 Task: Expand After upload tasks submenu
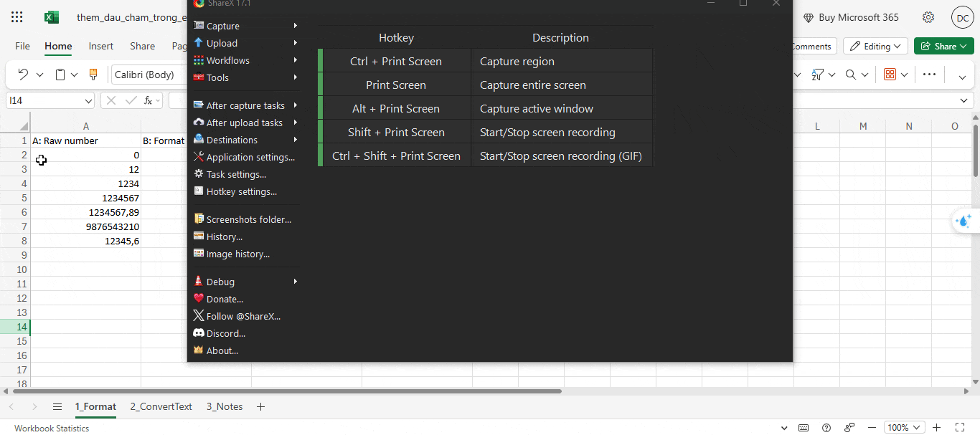coord(245,123)
